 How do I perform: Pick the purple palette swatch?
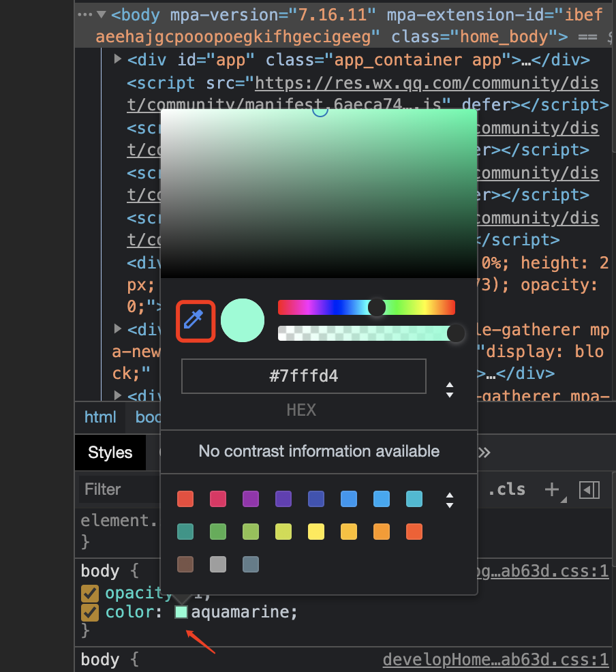pos(251,499)
